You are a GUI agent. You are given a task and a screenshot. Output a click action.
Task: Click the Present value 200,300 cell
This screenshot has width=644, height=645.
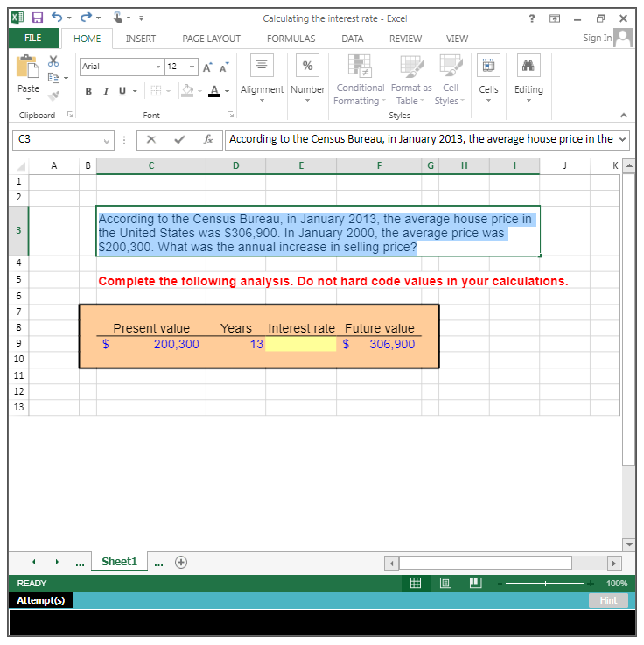(x=151, y=344)
